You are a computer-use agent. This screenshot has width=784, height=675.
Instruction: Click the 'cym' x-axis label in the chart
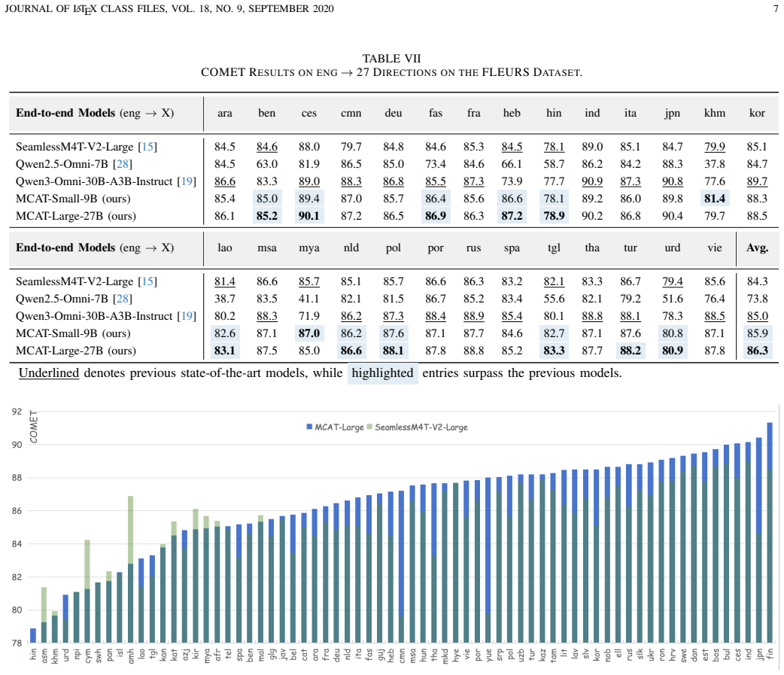point(87,655)
